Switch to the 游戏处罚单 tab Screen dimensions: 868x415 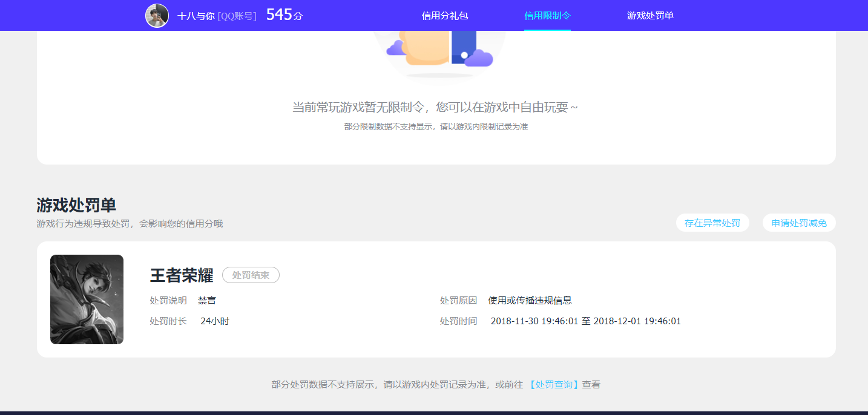coord(650,15)
